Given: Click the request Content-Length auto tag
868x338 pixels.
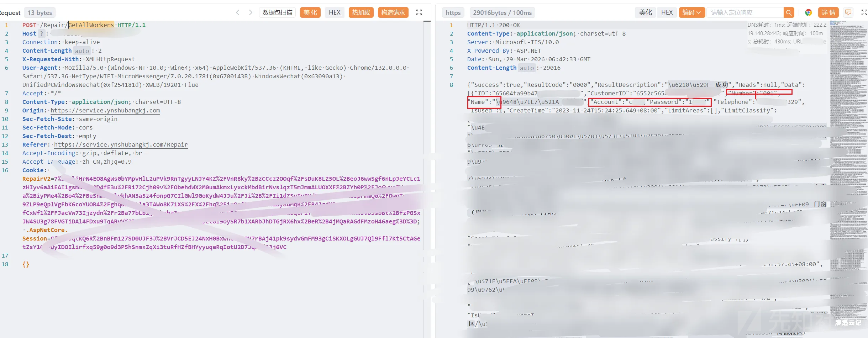Looking at the screenshot, I should [82, 51].
